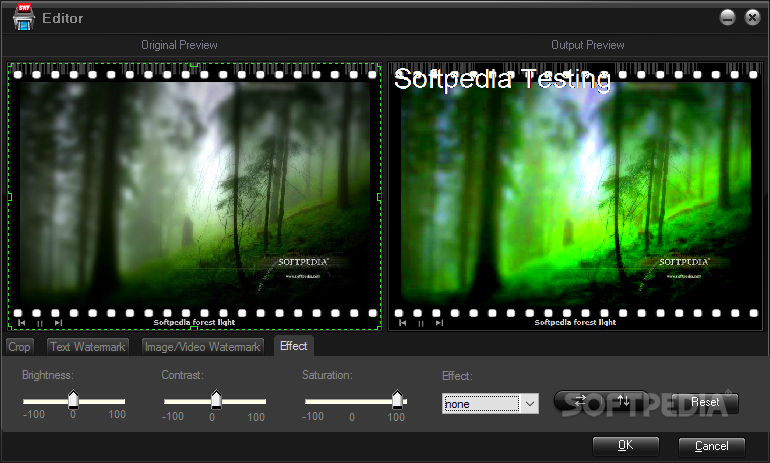Click the 'Saturation:' label
This screenshot has height=463, width=770.
point(327,375)
